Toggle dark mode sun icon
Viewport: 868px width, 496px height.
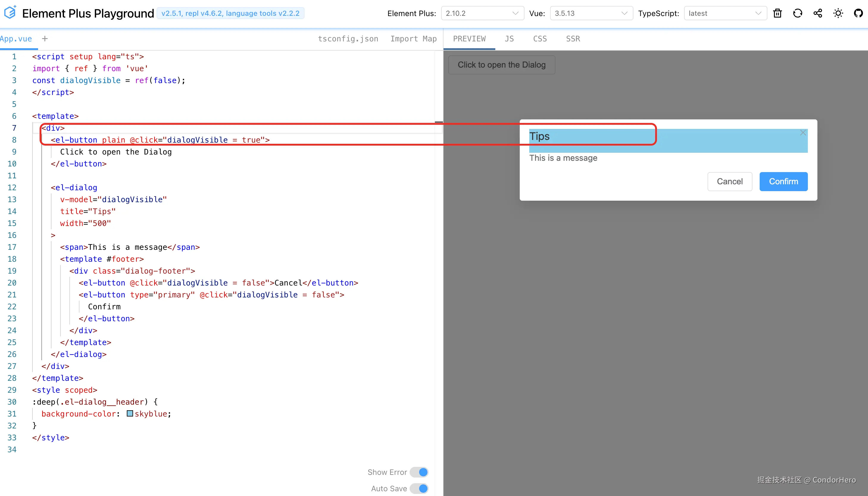[x=838, y=13]
